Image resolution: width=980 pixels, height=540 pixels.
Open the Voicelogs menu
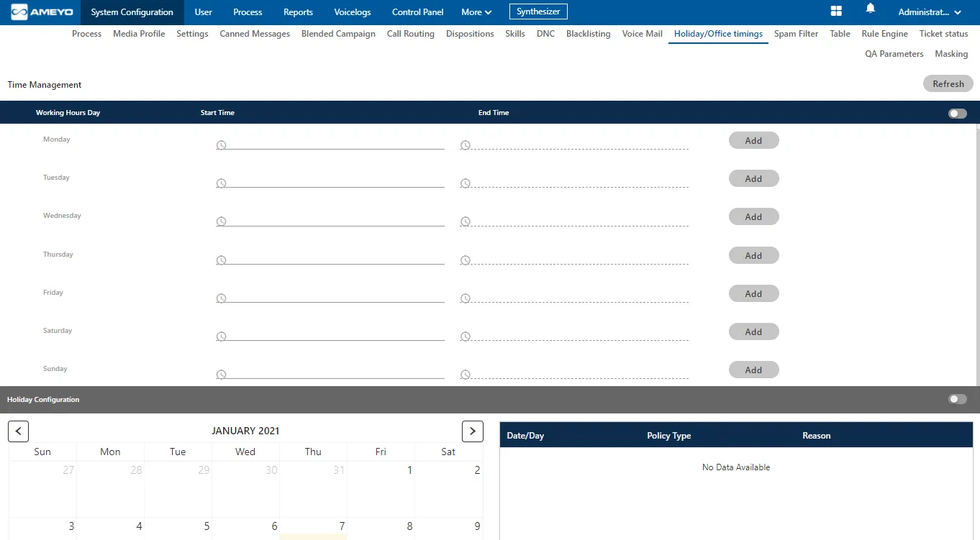pyautogui.click(x=352, y=12)
